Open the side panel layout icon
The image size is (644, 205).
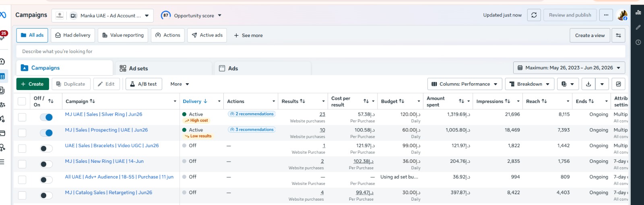[619, 84]
